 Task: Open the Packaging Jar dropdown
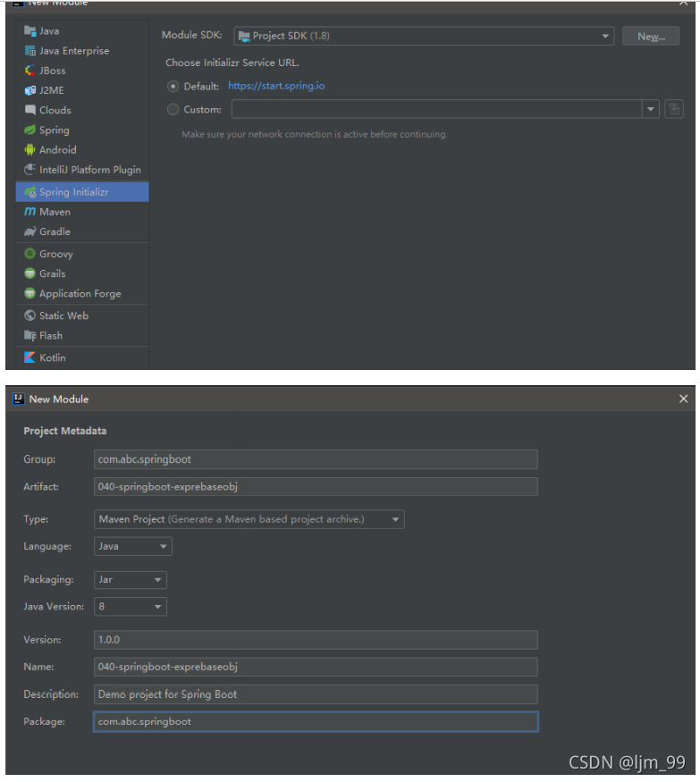point(131,579)
